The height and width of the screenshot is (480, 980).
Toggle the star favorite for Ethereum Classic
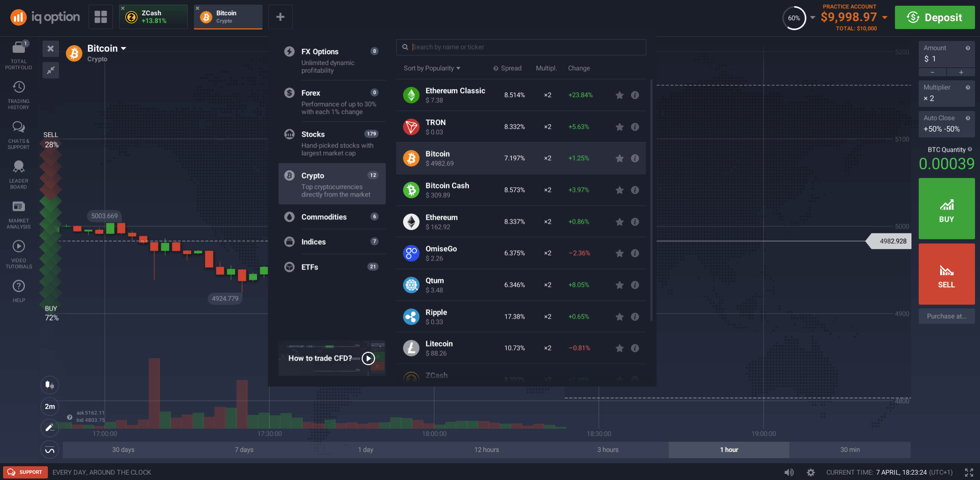tap(619, 96)
